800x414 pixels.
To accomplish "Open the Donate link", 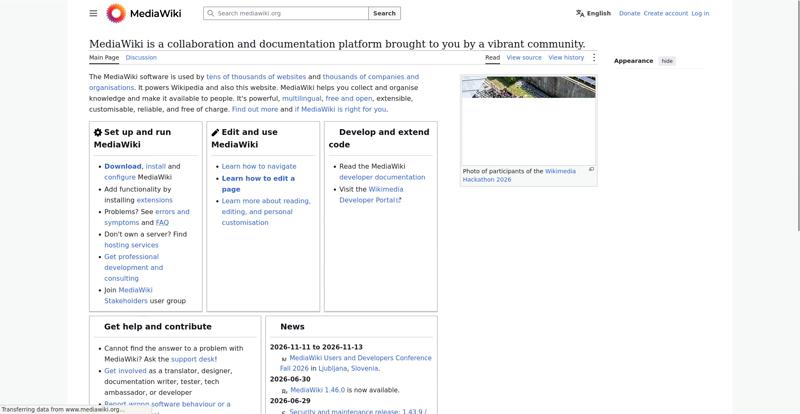I will [x=630, y=13].
